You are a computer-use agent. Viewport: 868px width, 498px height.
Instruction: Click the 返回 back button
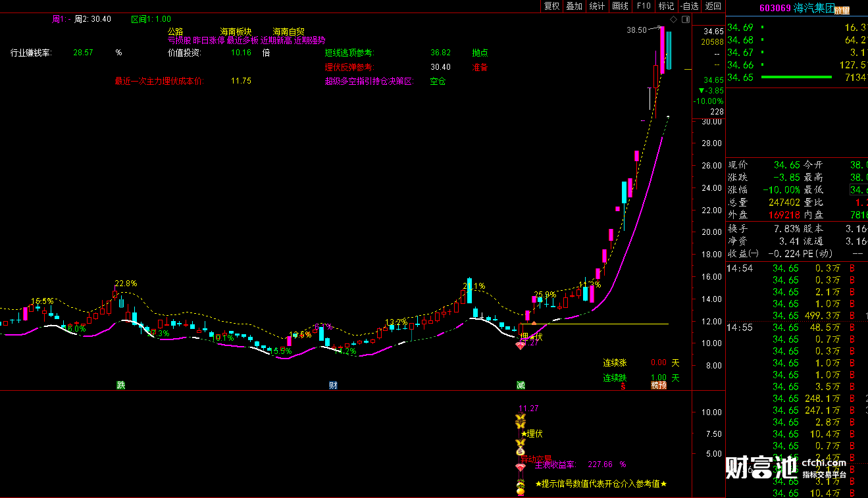[713, 6]
